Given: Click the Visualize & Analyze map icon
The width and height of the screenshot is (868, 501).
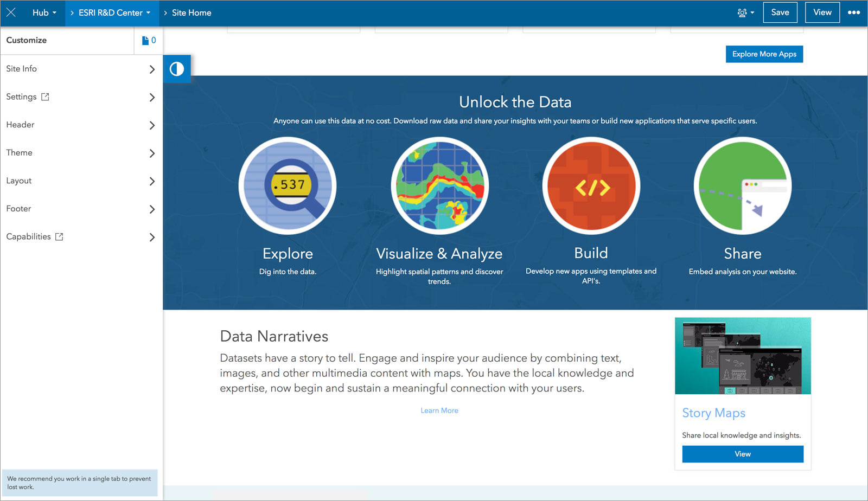Looking at the screenshot, I should tap(439, 185).
